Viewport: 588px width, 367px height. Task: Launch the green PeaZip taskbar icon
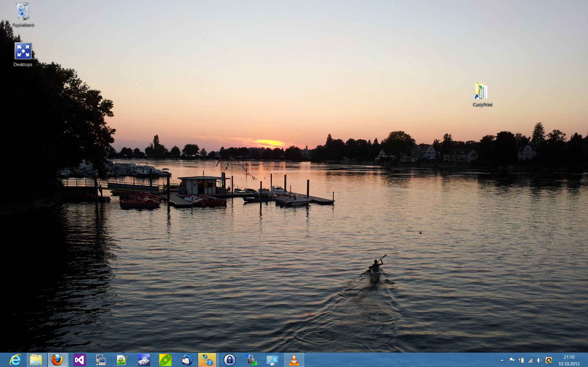(x=165, y=360)
